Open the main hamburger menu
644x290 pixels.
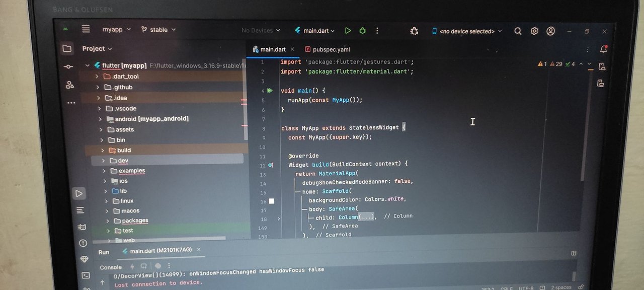click(x=86, y=29)
